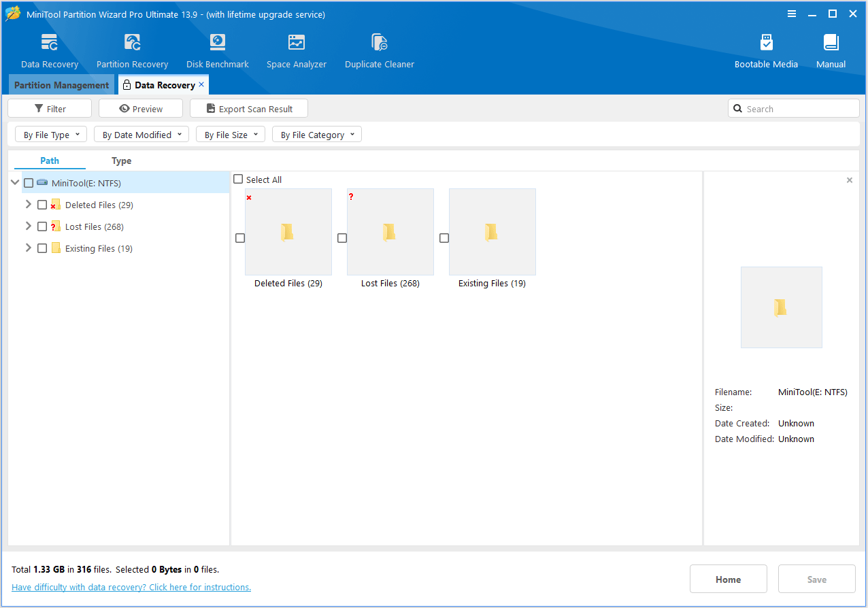868x608 pixels.
Task: Click the Filter button
Action: pyautogui.click(x=50, y=109)
